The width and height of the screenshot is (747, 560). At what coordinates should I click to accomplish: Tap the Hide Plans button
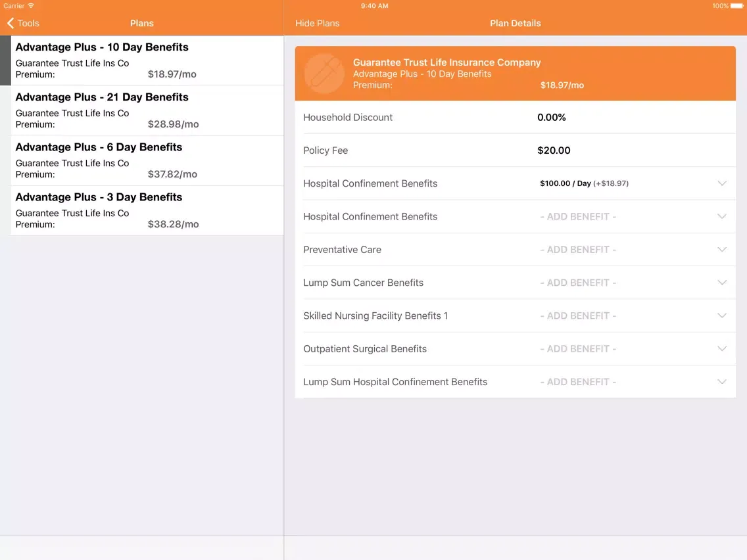point(318,23)
